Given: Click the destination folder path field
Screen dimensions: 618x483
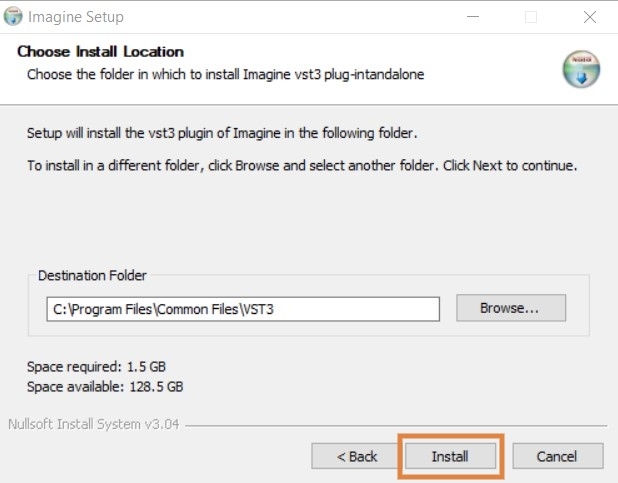Looking at the screenshot, I should point(243,309).
